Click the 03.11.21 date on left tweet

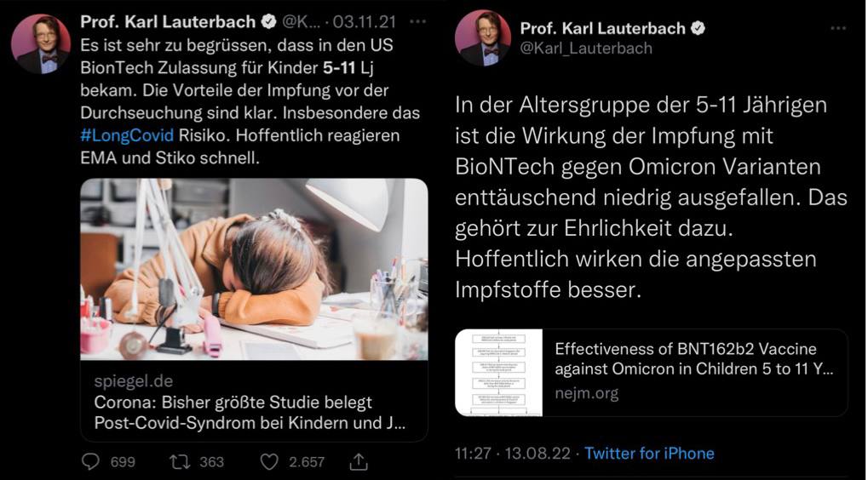(364, 22)
